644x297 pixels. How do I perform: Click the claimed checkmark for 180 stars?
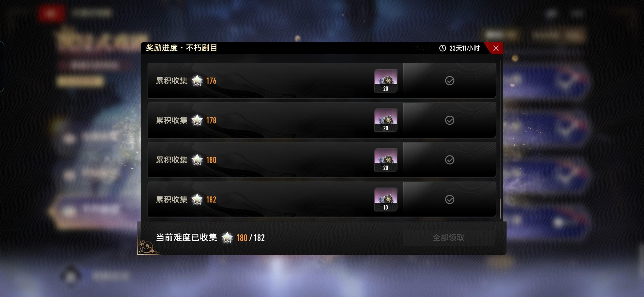450,160
